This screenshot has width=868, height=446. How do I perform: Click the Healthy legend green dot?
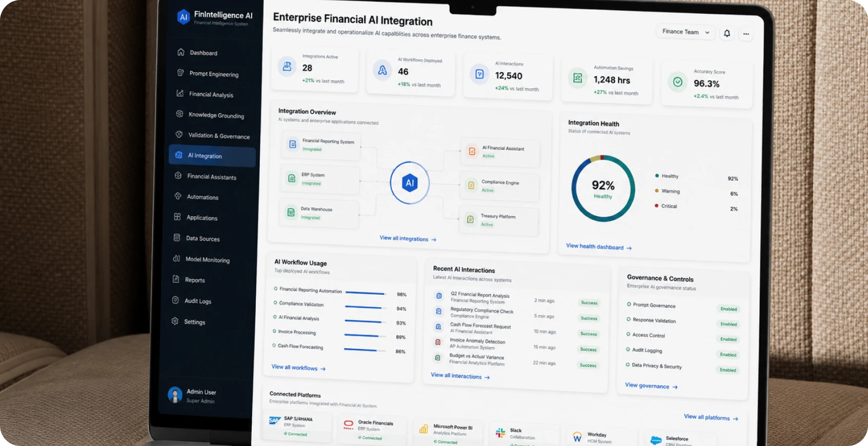tap(657, 176)
